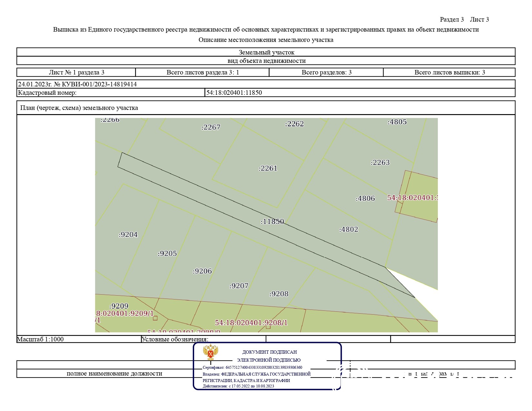Select parcel label :9206 on the plan
This screenshot has width=532, height=411.
(202, 271)
